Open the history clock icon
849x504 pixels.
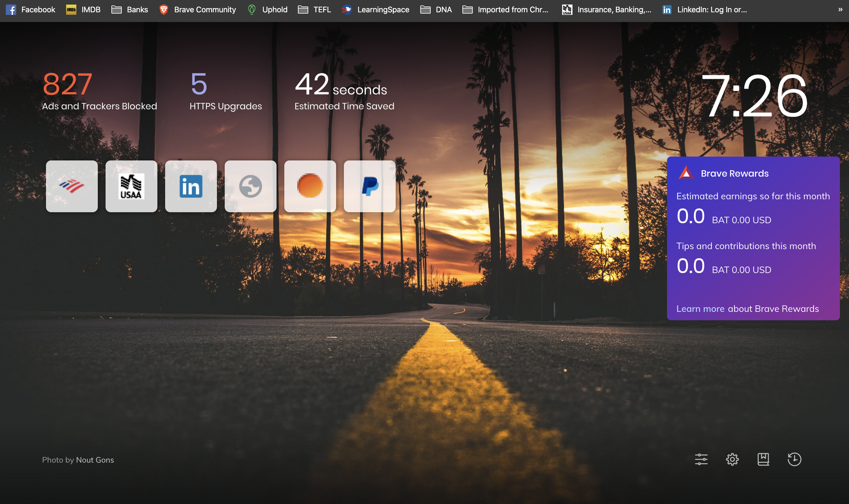[794, 459]
